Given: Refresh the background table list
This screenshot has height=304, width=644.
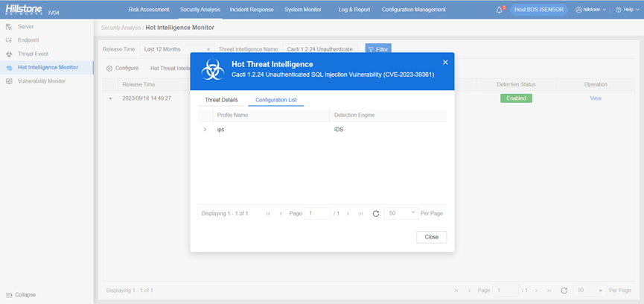Looking at the screenshot, I should coord(564,291).
